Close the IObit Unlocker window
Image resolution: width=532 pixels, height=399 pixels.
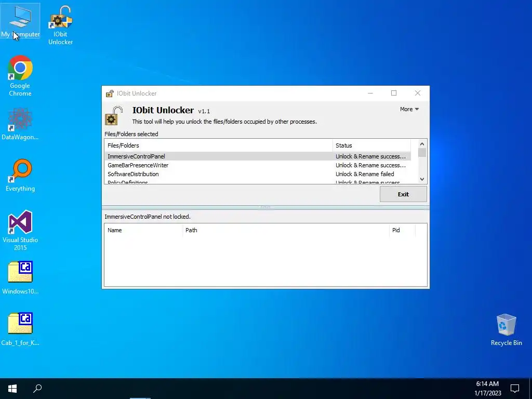[x=418, y=94]
